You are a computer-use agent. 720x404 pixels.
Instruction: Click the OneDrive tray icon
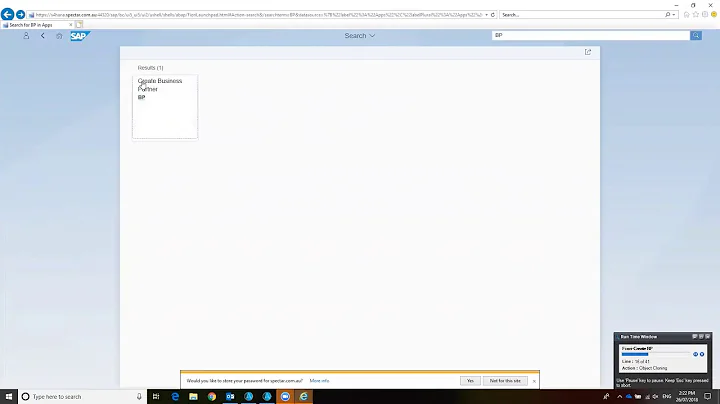[x=629, y=396]
